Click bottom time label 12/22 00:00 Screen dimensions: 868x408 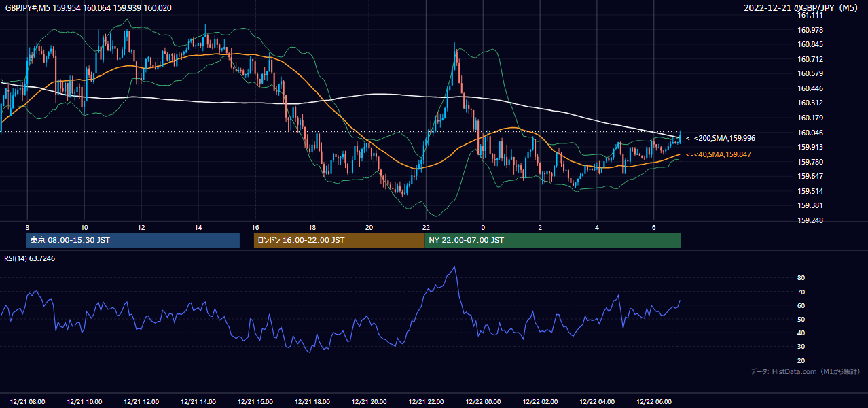point(484,402)
